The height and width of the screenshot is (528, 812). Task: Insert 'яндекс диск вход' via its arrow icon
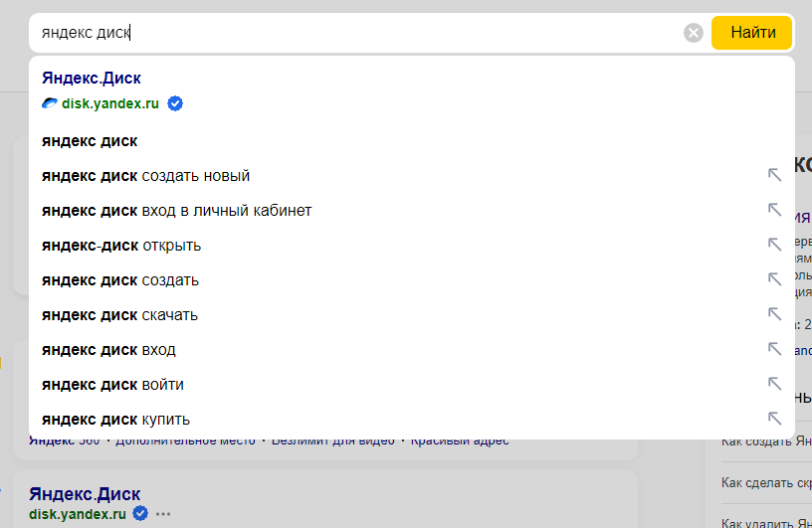point(774,348)
